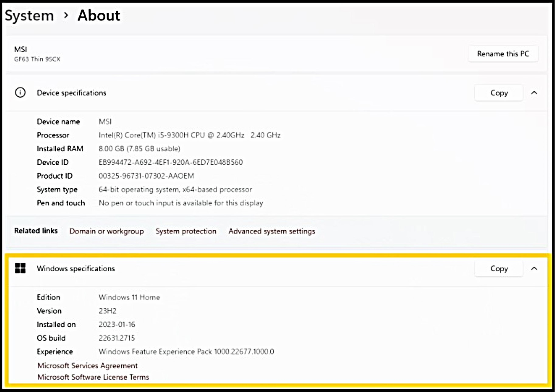The width and height of the screenshot is (555, 392).
Task: Open System protection settings
Action: coord(186,231)
